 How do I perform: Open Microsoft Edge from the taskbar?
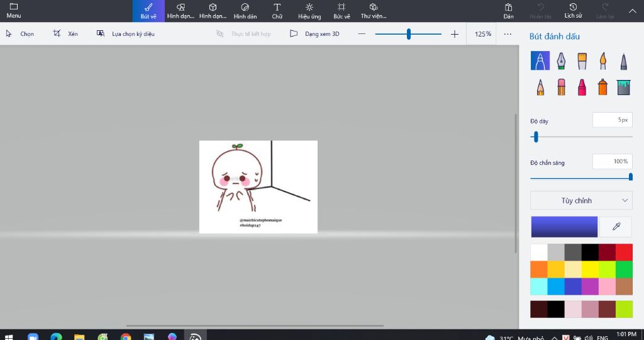tap(56, 337)
